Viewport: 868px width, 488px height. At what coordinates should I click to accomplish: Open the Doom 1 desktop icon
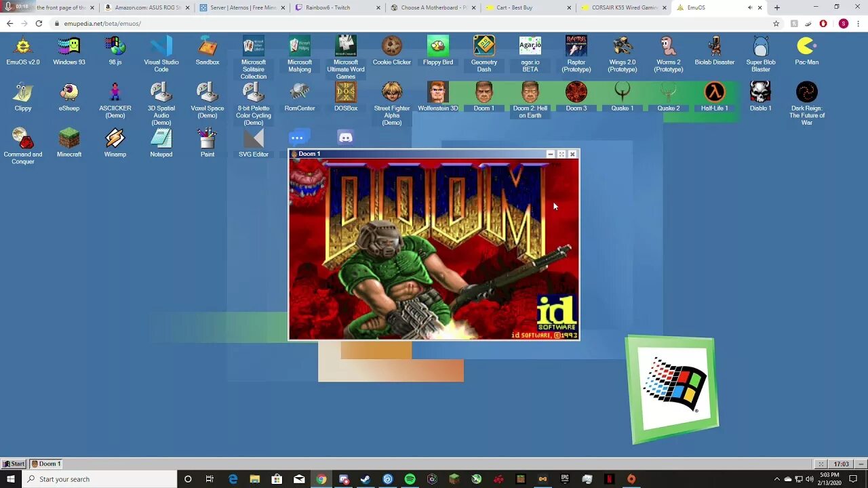tap(484, 97)
